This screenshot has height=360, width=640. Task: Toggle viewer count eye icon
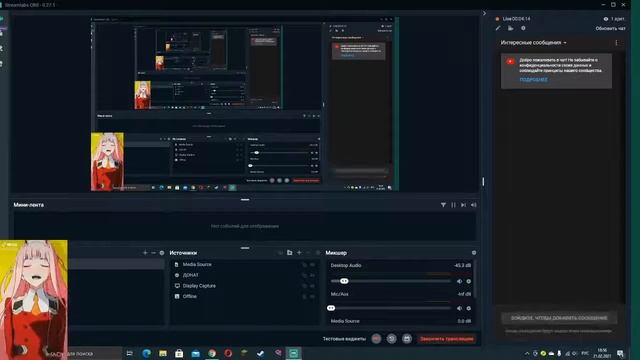click(606, 19)
